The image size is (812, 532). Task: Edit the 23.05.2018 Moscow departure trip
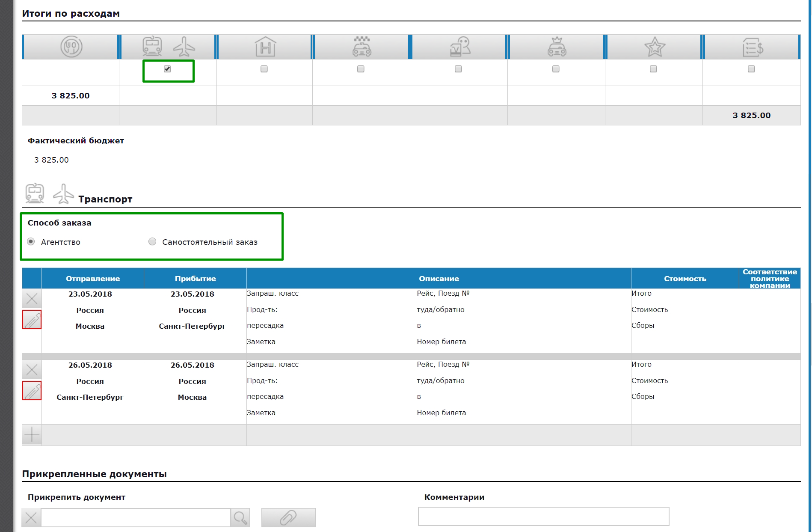32,320
